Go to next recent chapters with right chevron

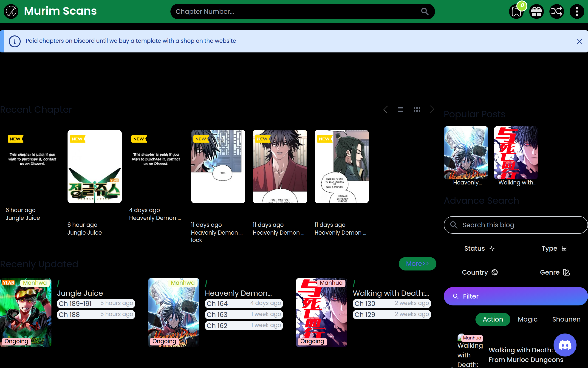(x=432, y=109)
